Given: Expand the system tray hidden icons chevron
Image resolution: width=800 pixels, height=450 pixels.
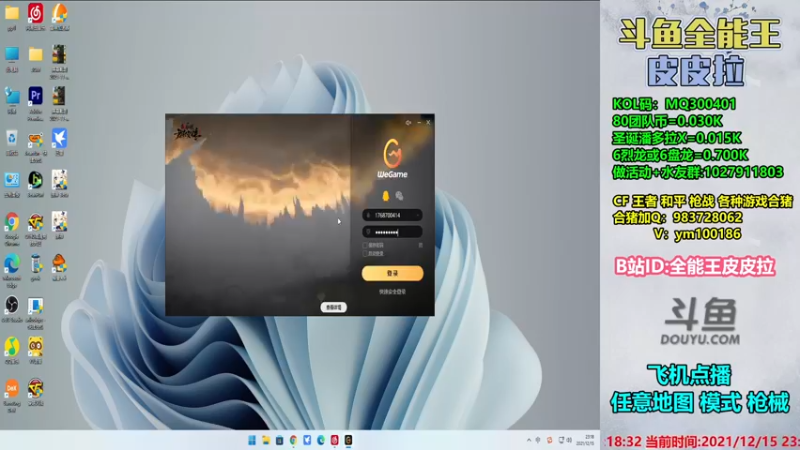Looking at the screenshot, I should pos(529,440).
